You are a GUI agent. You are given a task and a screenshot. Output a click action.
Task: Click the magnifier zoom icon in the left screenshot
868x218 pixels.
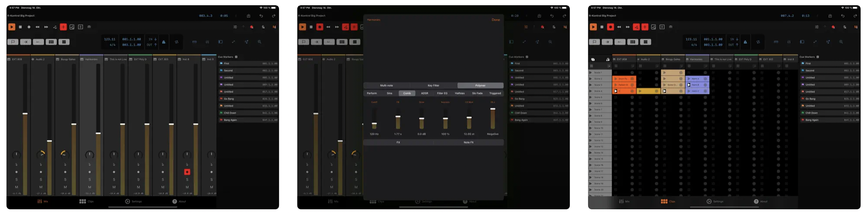(x=259, y=42)
